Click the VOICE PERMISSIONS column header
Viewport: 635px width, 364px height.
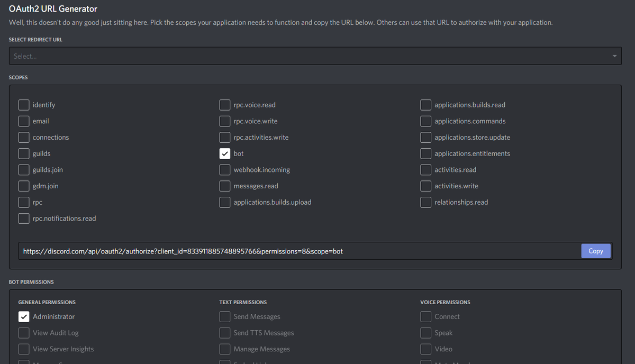(x=445, y=302)
